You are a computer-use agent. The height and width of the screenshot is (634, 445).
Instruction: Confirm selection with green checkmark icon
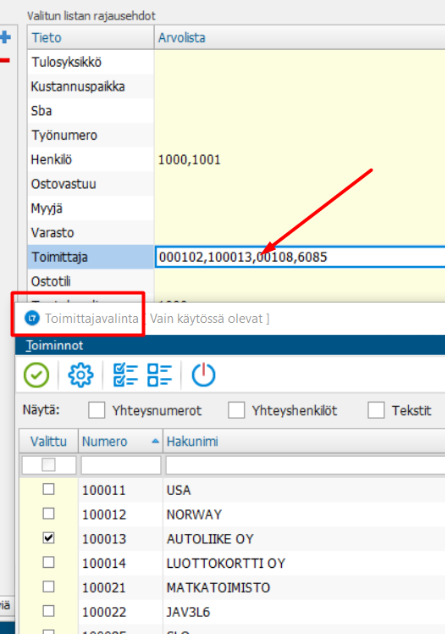(36, 375)
